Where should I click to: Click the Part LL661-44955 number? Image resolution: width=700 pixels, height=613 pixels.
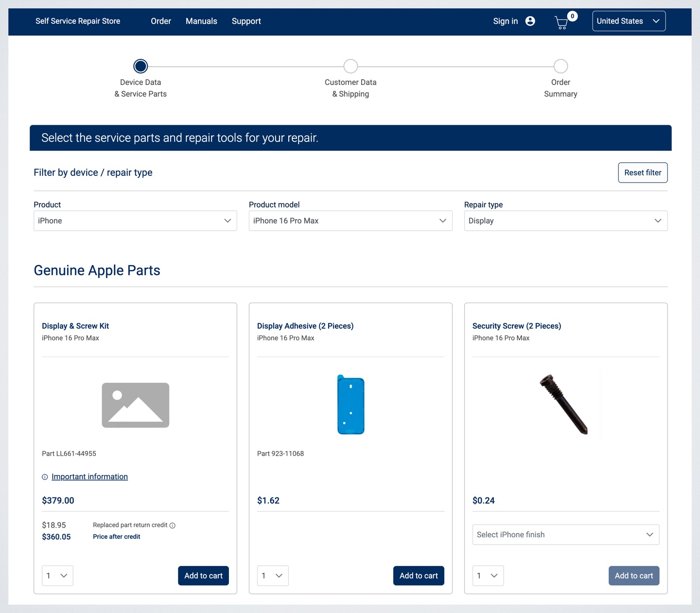(x=69, y=454)
